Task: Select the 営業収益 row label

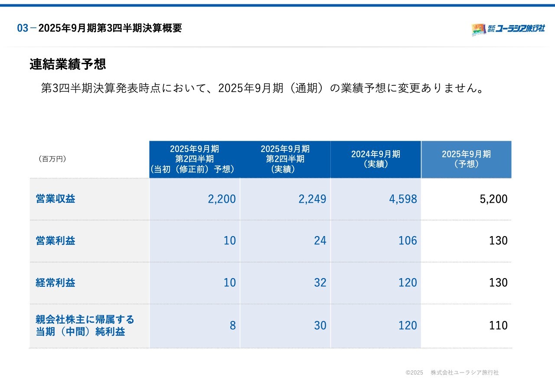Action: [x=55, y=199]
